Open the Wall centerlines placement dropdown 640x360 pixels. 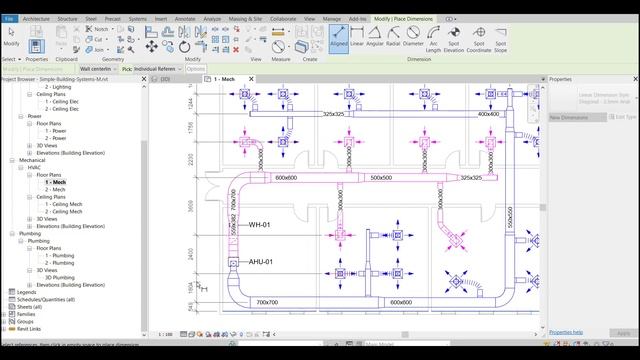(x=98, y=69)
